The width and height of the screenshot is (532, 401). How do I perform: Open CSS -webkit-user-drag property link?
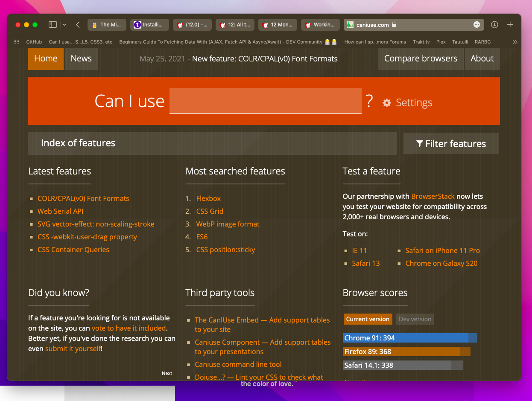[87, 237]
